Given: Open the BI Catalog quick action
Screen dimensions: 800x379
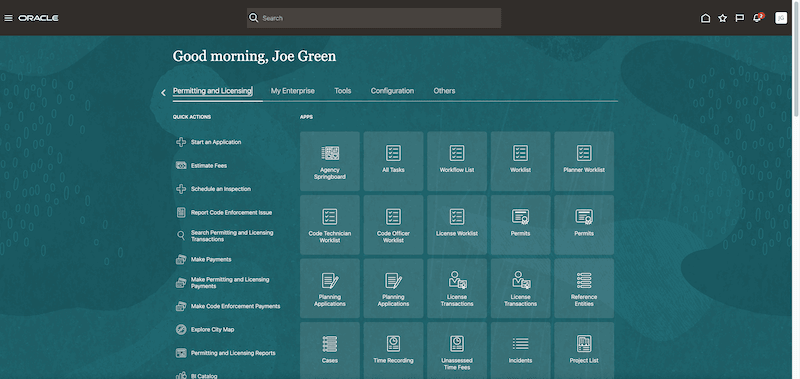Looking at the screenshot, I should point(197,375).
